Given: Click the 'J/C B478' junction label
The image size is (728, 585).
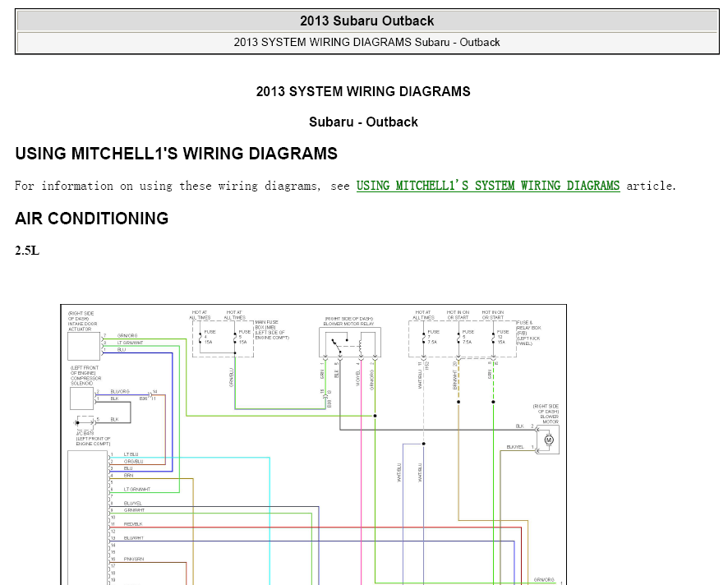Looking at the screenshot, I should (x=85, y=433).
